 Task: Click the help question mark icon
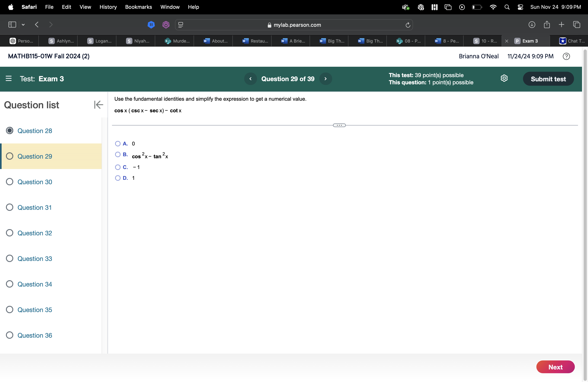point(566,57)
